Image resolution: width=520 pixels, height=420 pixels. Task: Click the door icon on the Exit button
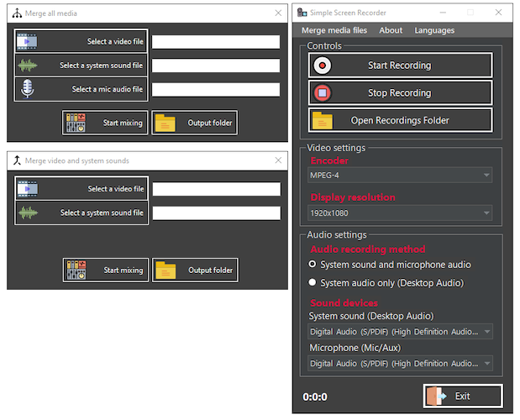pyautogui.click(x=437, y=396)
